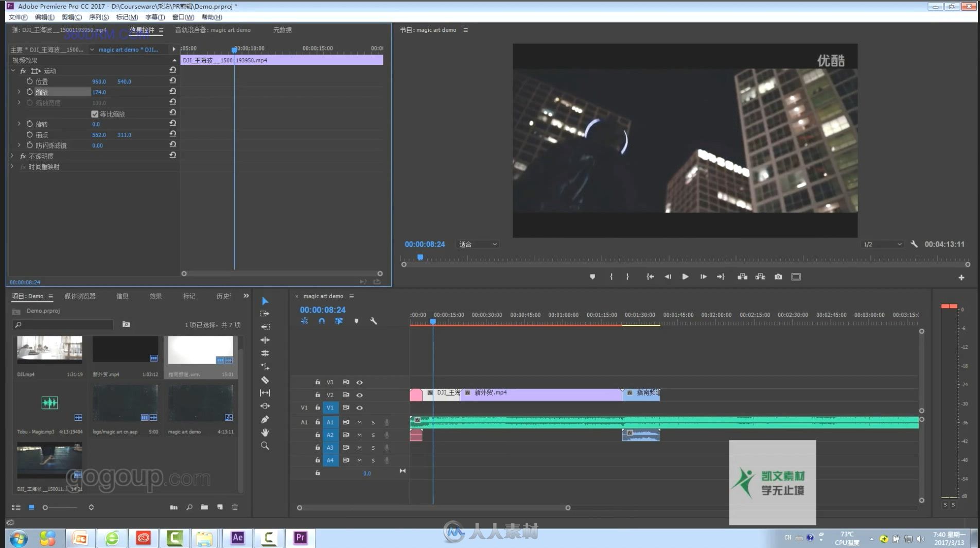980x548 pixels.
Task: Select the Track Select Forward tool
Action: [265, 314]
